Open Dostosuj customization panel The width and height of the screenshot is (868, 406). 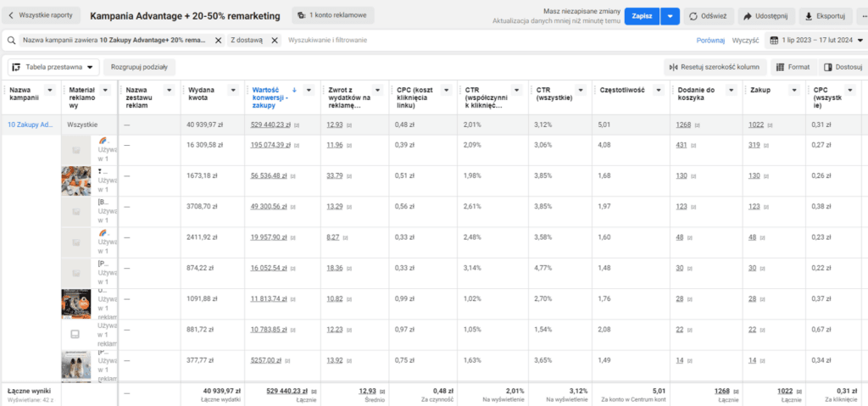(843, 67)
